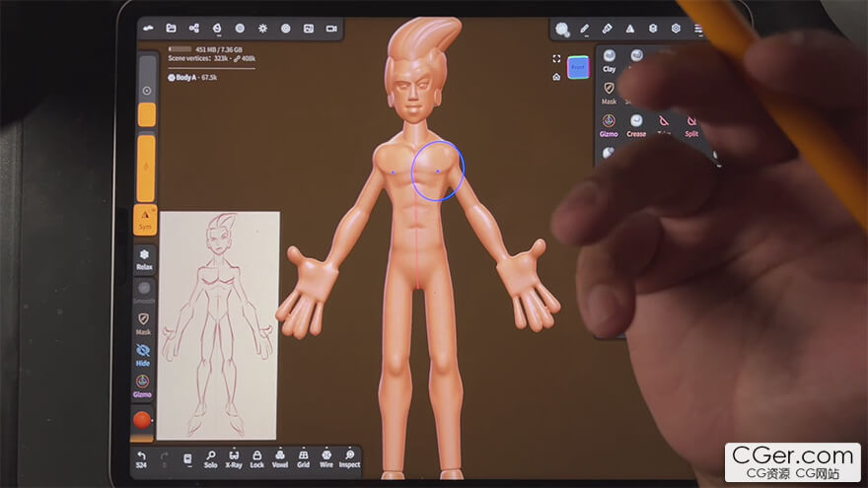
Task: Toggle the Sym symmetry button
Action: [x=145, y=220]
